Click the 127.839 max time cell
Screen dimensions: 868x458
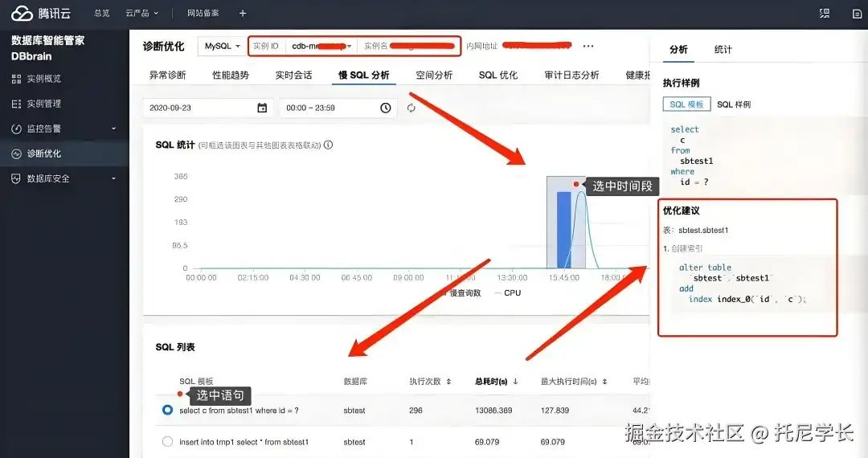point(555,411)
